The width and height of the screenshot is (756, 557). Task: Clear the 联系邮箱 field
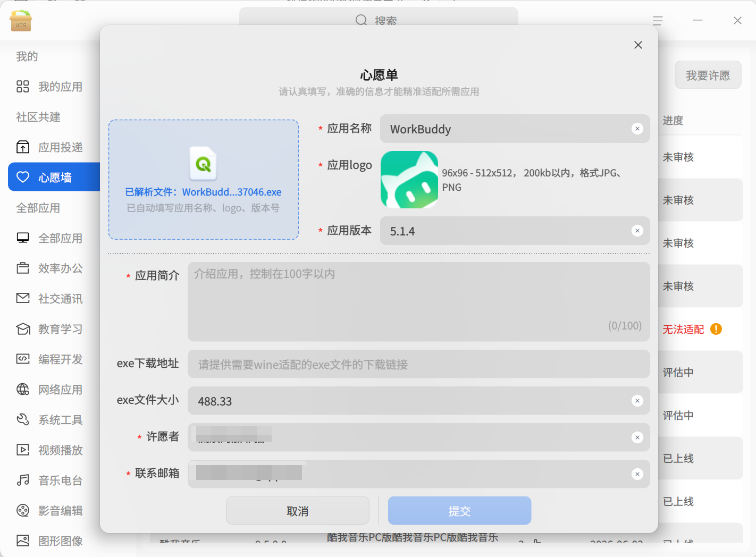pos(637,474)
